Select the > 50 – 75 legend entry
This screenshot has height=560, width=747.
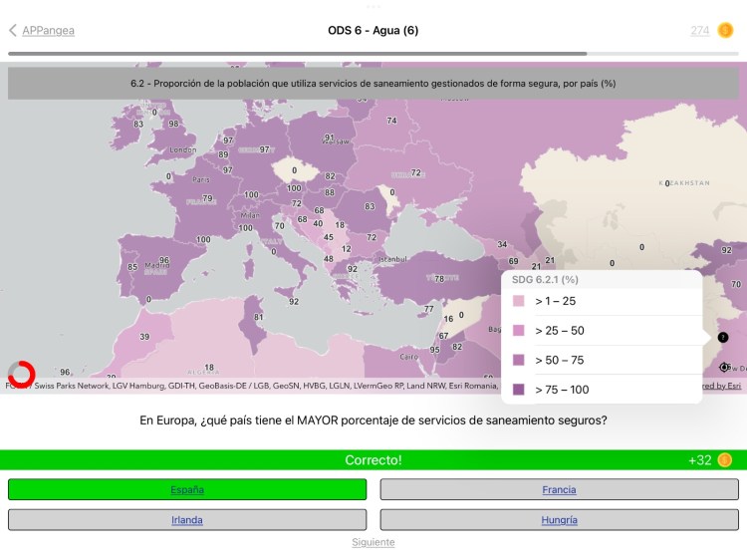559,360
